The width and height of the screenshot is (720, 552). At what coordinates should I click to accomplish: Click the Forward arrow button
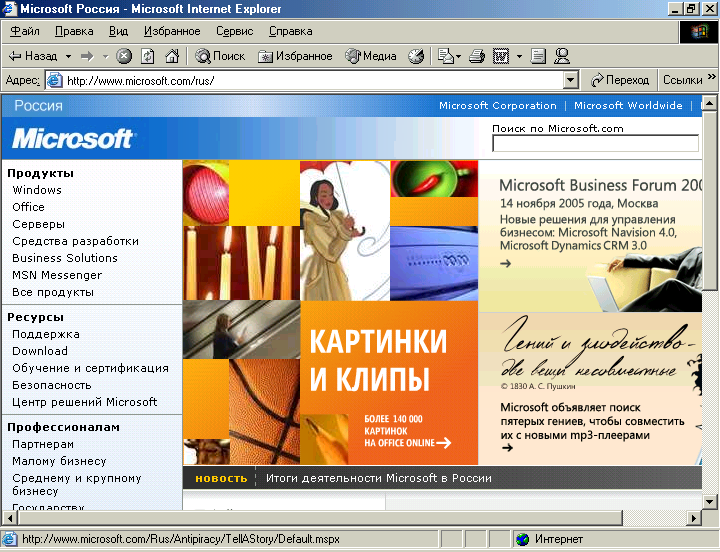[87, 56]
